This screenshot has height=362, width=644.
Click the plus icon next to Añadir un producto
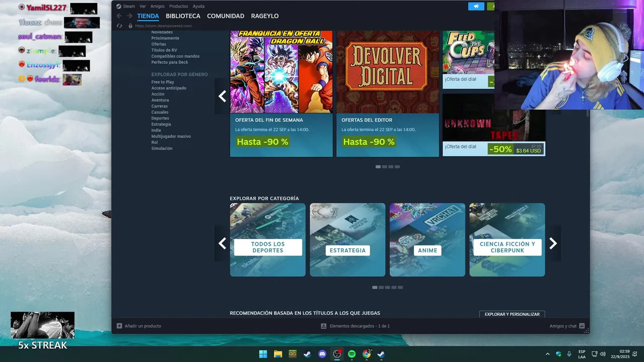pyautogui.click(x=119, y=326)
